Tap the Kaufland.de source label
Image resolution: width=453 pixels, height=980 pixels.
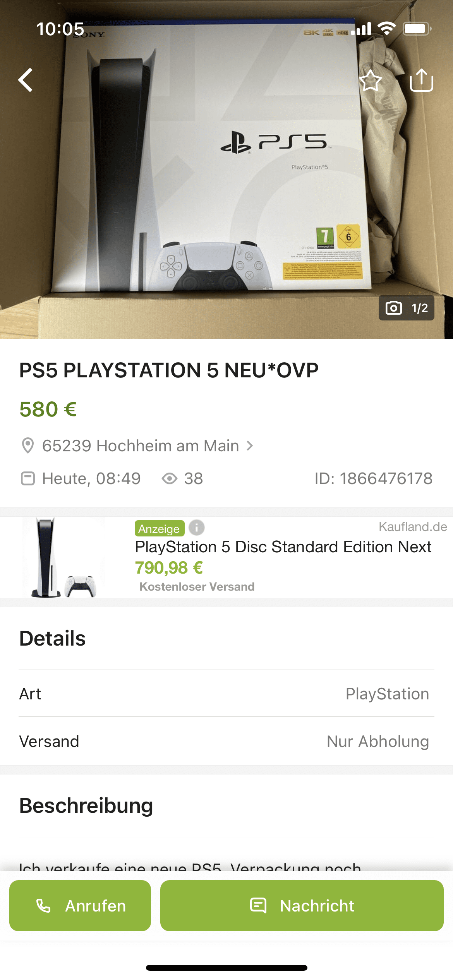pyautogui.click(x=413, y=526)
